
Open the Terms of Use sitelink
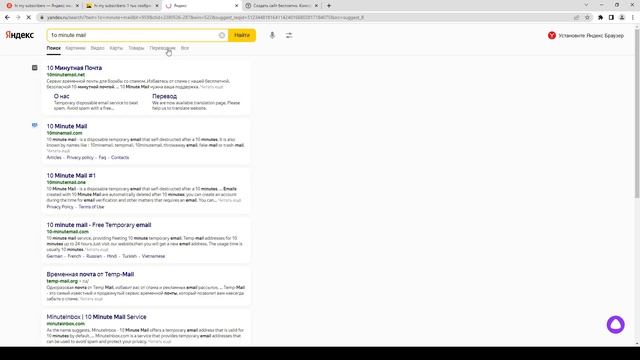[x=91, y=207]
